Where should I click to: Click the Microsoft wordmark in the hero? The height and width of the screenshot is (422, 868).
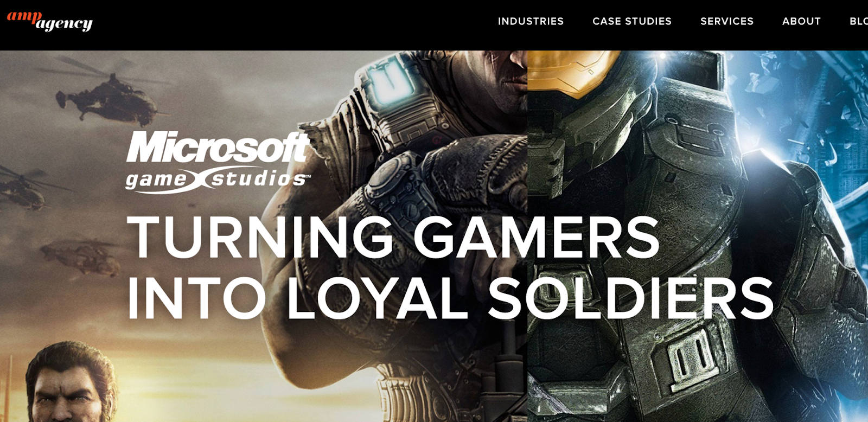218,147
